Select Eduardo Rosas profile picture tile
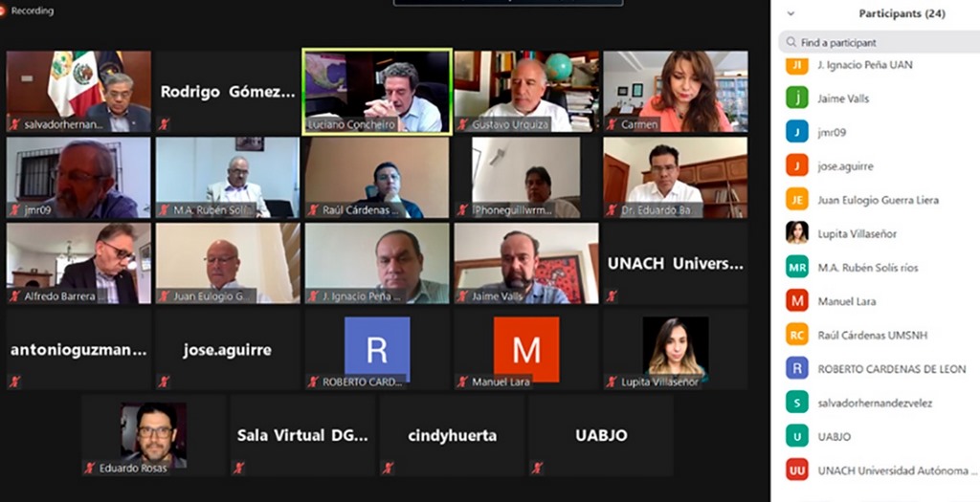This screenshot has width=980, height=502. click(x=153, y=435)
